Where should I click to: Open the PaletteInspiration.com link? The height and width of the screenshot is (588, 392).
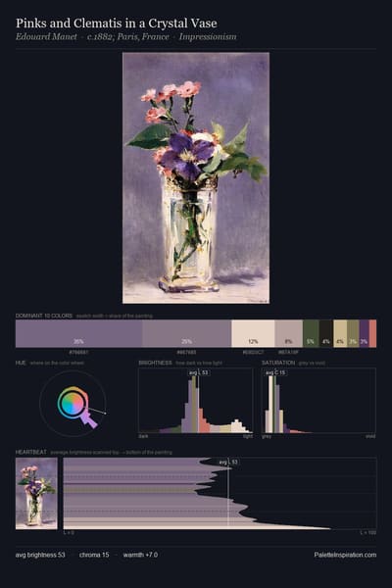pyautogui.click(x=345, y=555)
